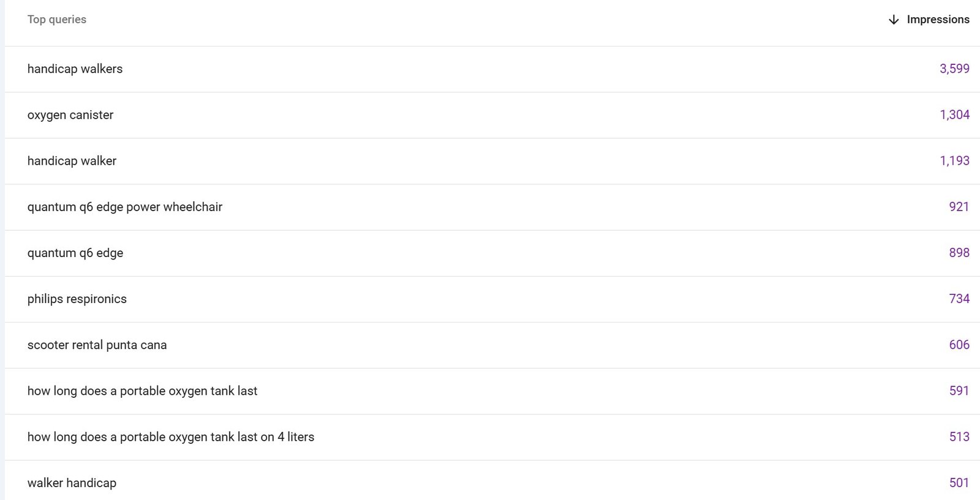Click the Impressions column header
This screenshot has height=500, width=980.
click(938, 20)
